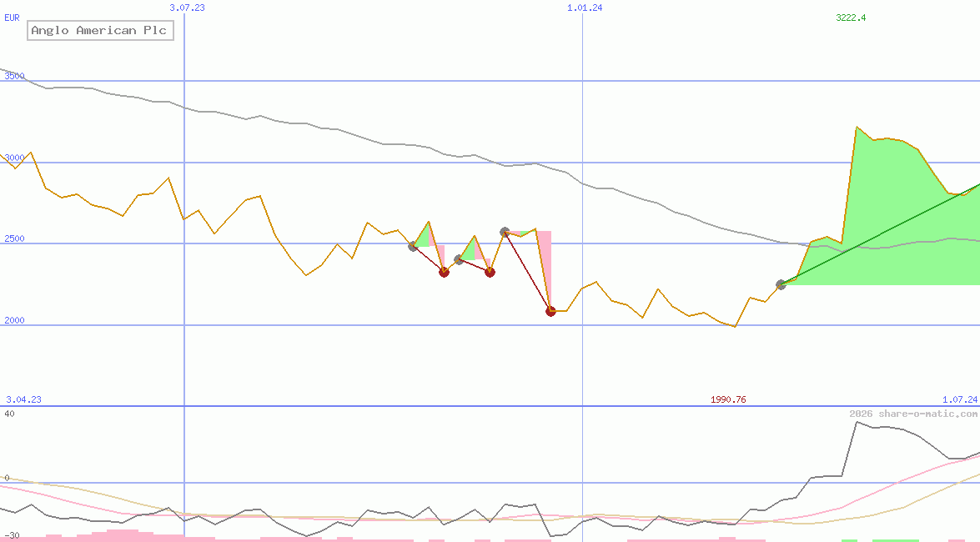Click the EUR currency label

click(11, 18)
